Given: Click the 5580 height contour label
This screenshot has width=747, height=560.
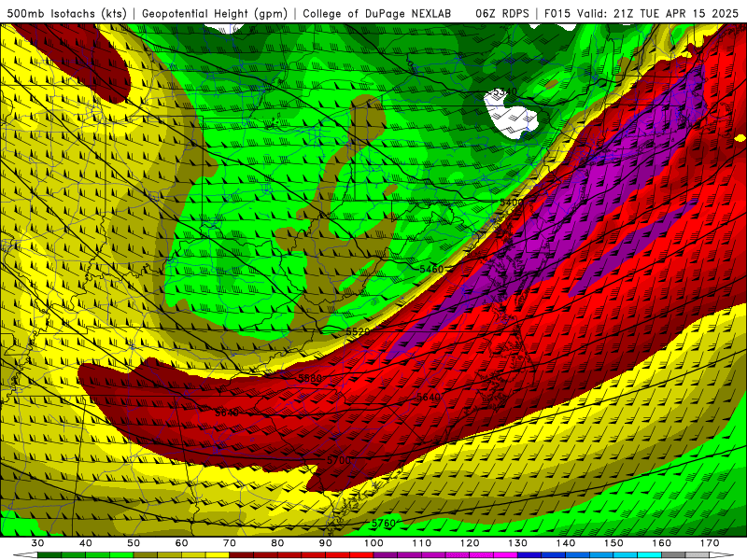Looking at the screenshot, I should pos(310,378).
